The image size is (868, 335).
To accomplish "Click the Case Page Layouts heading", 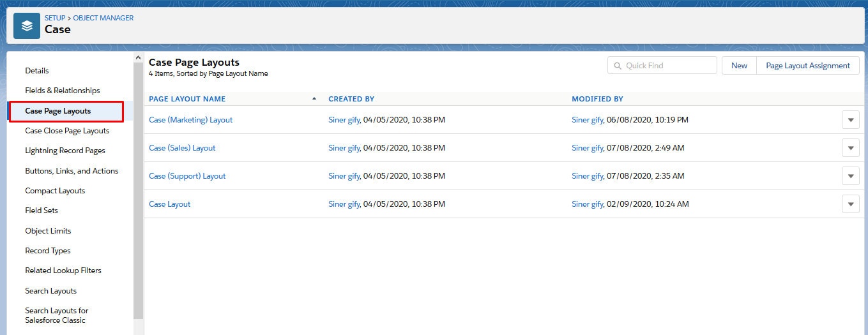I will pos(194,63).
